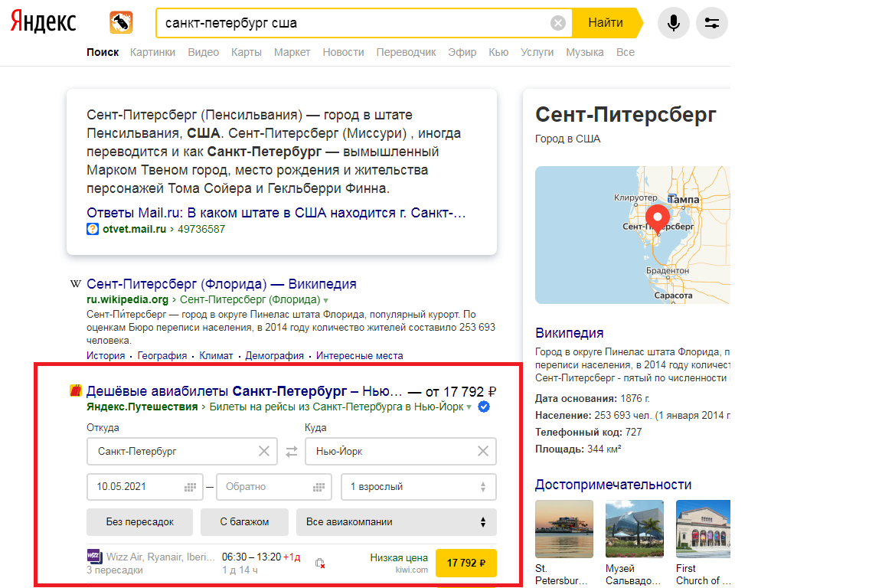Click the Куда Нью-Йорк input
This screenshot has height=588, width=882.
pos(400,451)
